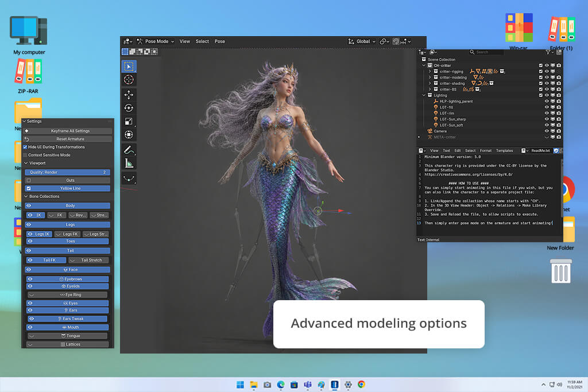Collapse the Viewport section
This screenshot has height=392, width=588.
26,164
